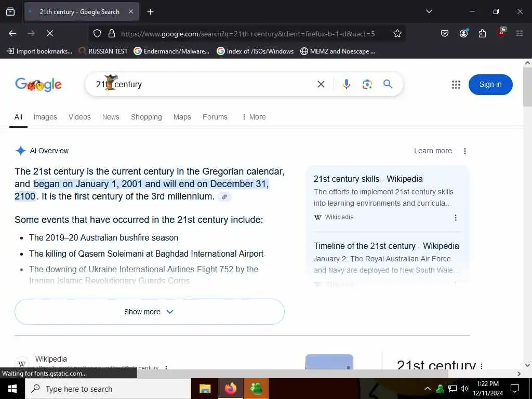This screenshot has height=399, width=532.
Task: Click taskbar 'Type here to search' box
Action: pos(108,389)
